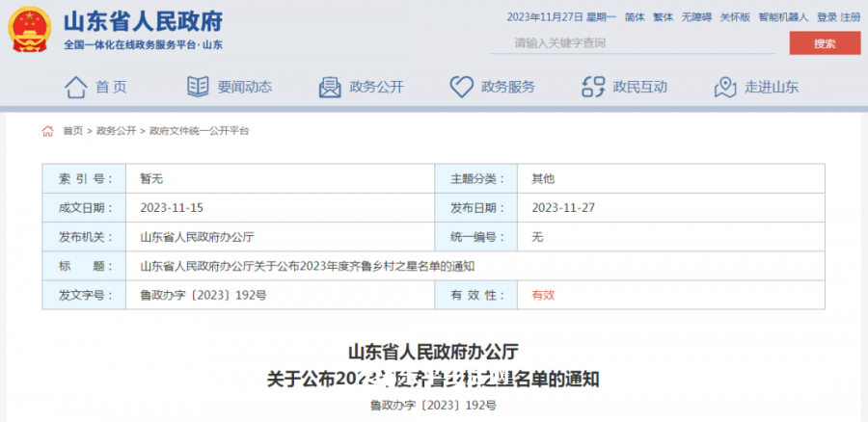Click the 政民互动 chat icon
This screenshot has width=868, height=422.
click(x=594, y=87)
